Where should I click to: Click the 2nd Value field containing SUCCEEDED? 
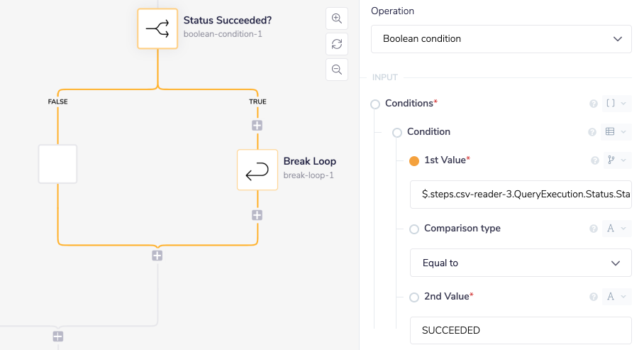point(520,330)
